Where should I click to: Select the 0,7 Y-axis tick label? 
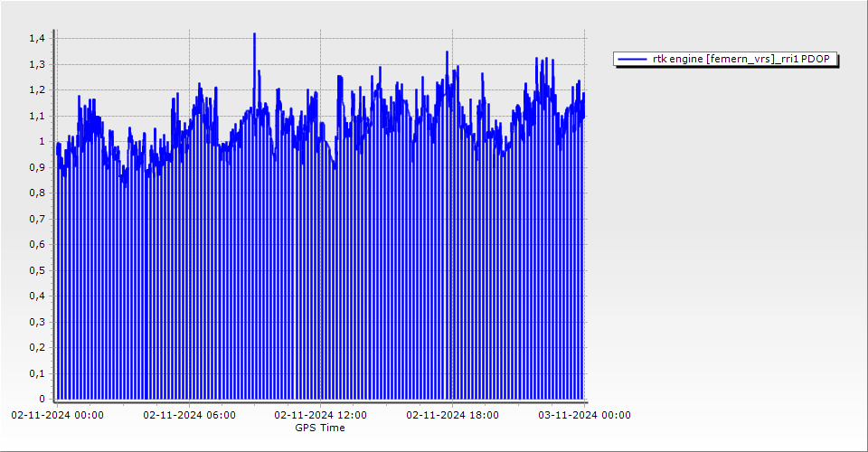coord(36,219)
